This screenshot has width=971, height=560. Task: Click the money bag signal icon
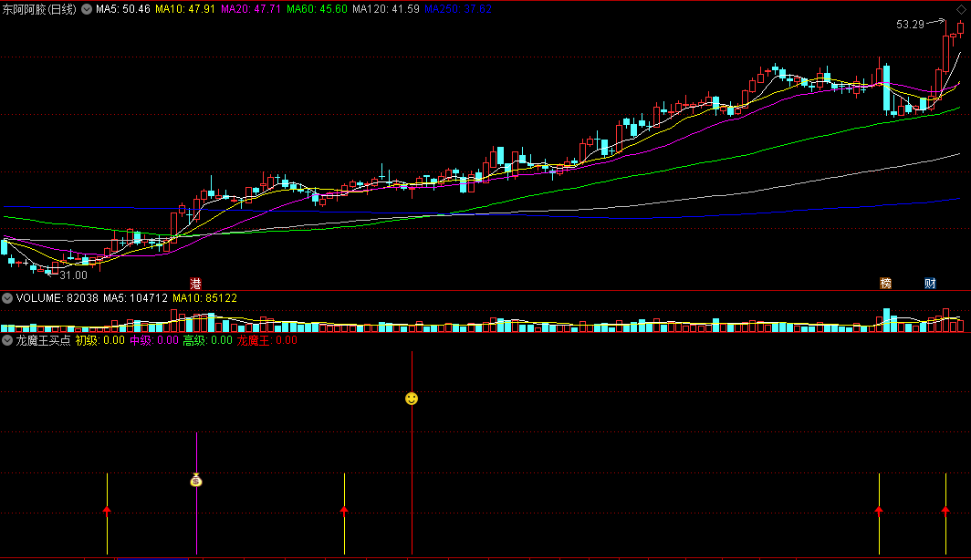[196, 480]
